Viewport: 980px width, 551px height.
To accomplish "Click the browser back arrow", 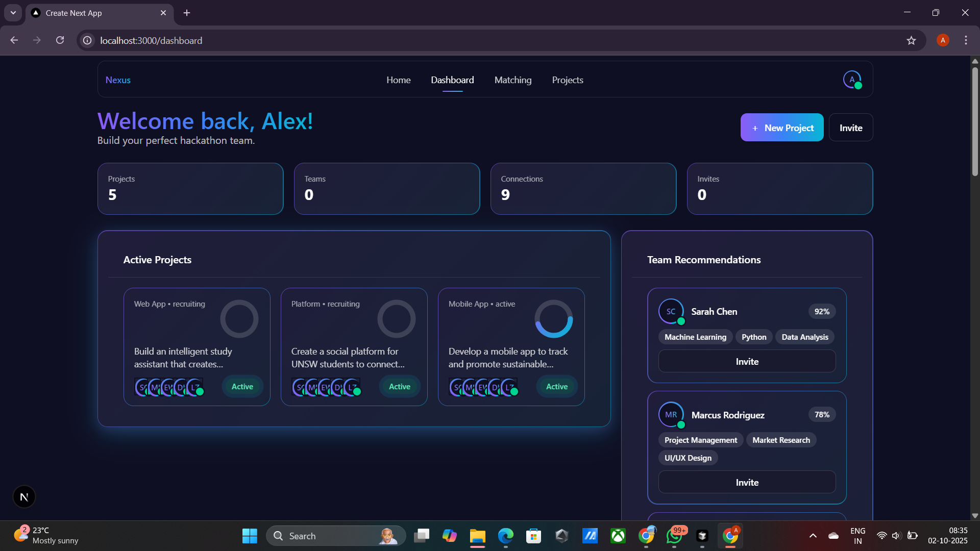I will (14, 40).
